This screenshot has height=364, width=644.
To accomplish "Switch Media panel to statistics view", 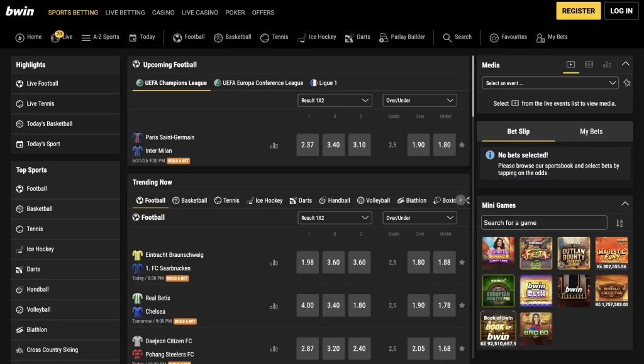I will click(607, 65).
